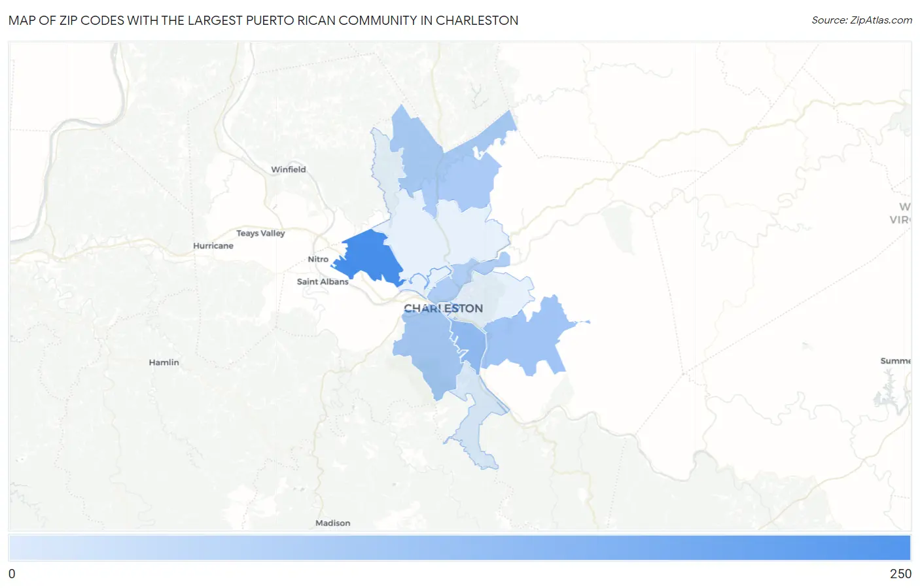
Task: Click the Madison town label
Action: click(x=332, y=523)
